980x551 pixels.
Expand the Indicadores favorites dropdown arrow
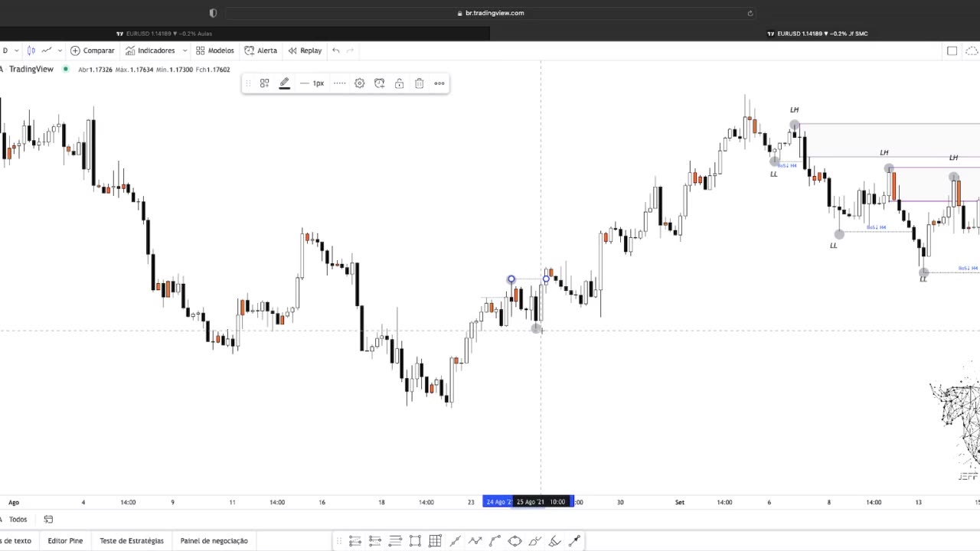[x=185, y=51]
